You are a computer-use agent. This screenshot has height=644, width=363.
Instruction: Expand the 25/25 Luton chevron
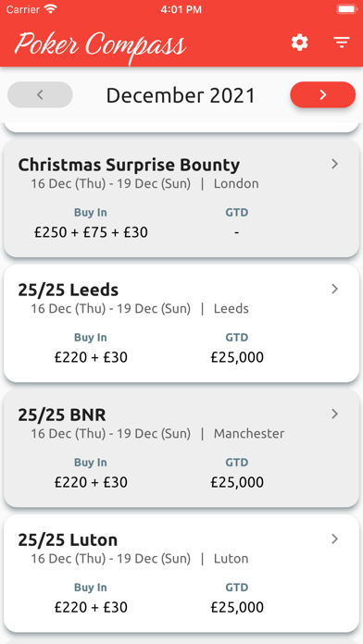coord(334,539)
